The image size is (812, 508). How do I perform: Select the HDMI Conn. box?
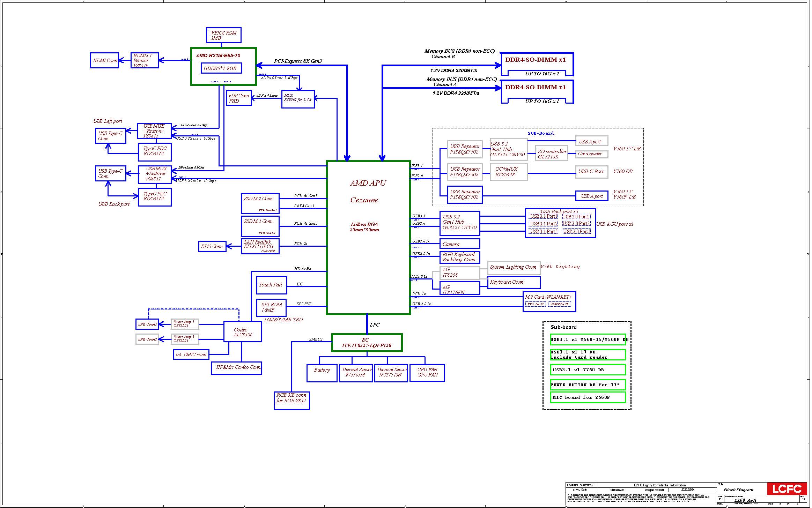(104, 60)
